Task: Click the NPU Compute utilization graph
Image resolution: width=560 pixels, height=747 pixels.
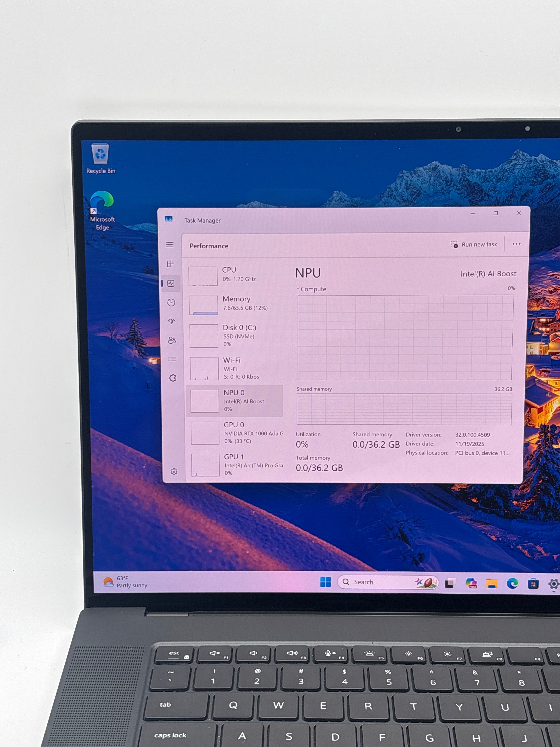Action: [405, 338]
